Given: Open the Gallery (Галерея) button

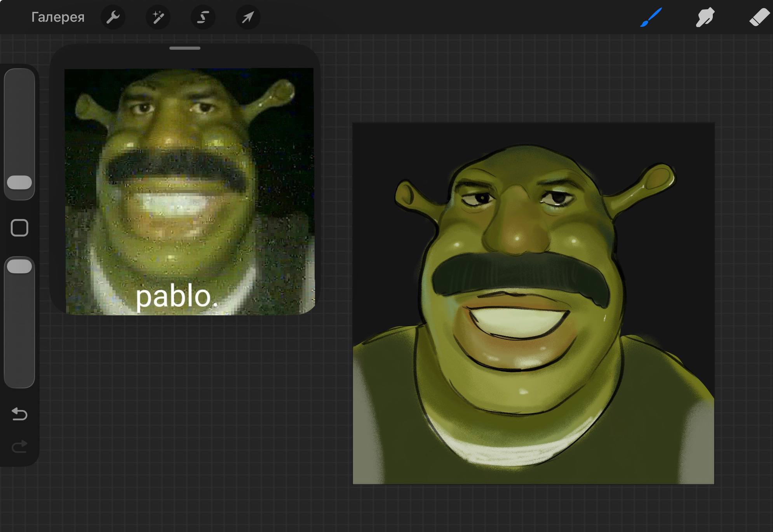Looking at the screenshot, I should (x=58, y=17).
